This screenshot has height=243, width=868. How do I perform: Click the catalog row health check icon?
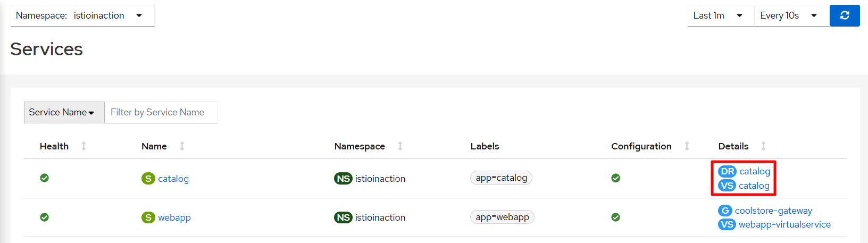pyautogui.click(x=45, y=178)
